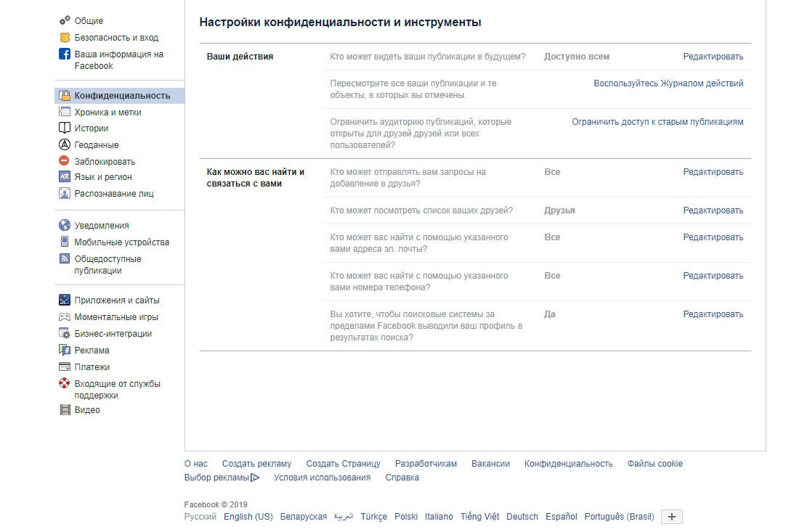Click the film strip icon beside Видео
The height and width of the screenshot is (532, 799).
coord(65,410)
